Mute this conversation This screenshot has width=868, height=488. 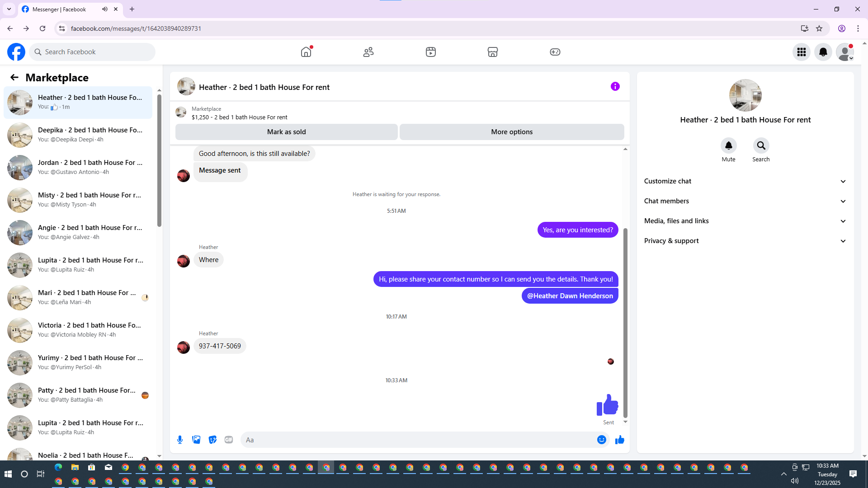[728, 146]
